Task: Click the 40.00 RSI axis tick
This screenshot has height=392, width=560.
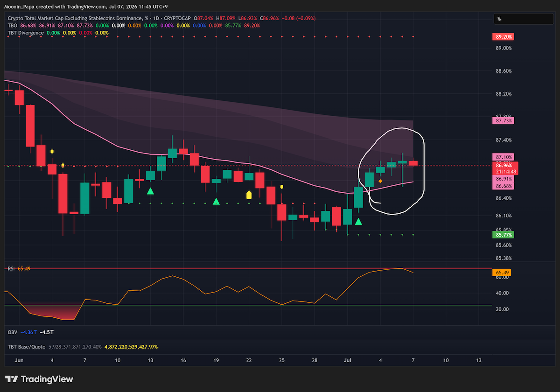Action: click(502, 293)
